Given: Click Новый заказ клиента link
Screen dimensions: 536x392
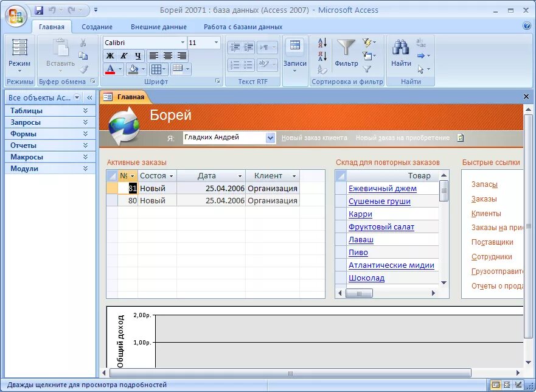Looking at the screenshot, I should [x=314, y=138].
